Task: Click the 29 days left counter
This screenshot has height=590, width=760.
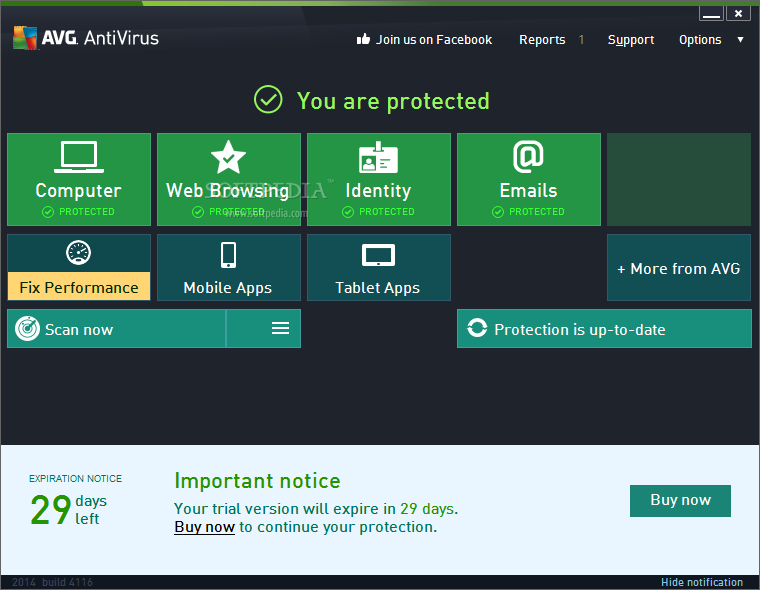Action: [68, 510]
